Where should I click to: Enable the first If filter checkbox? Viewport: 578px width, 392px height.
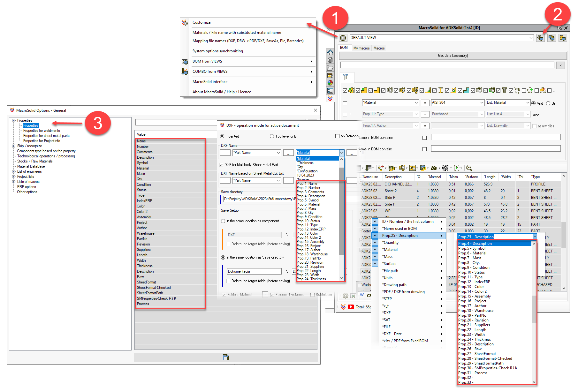(x=345, y=103)
